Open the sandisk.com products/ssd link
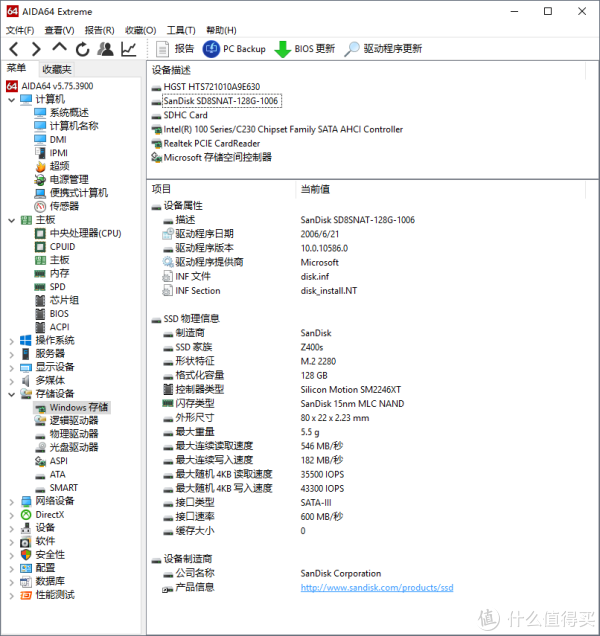 [x=377, y=587]
